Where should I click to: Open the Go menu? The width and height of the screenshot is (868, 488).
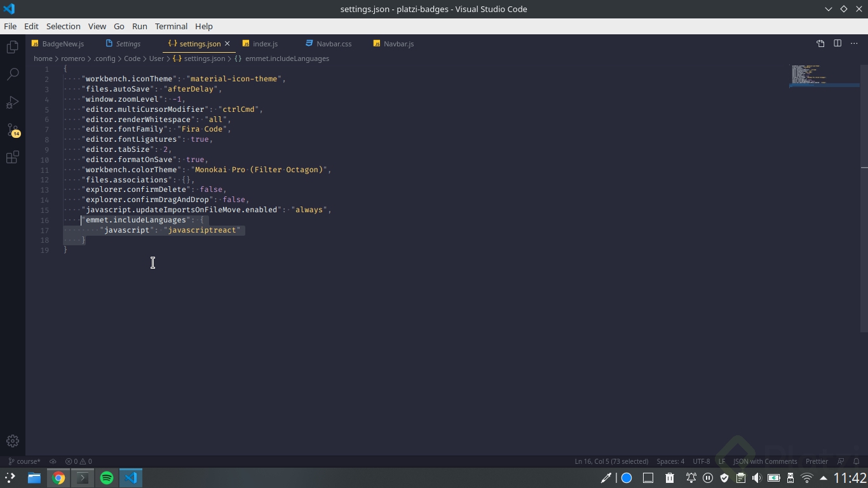pyautogui.click(x=119, y=26)
